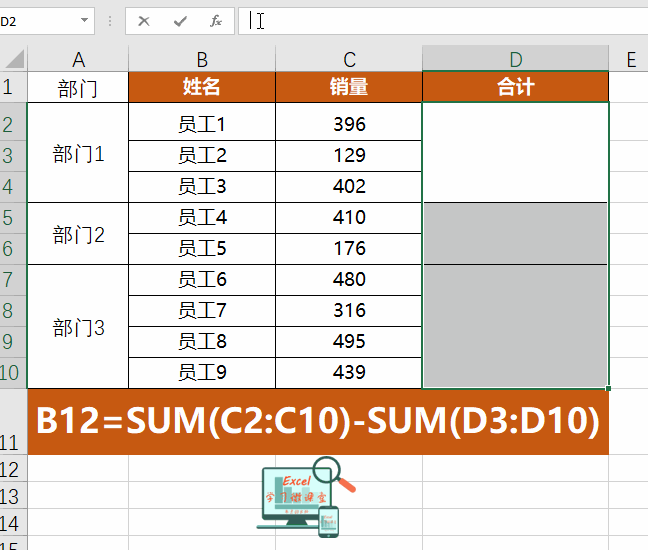Screen dimensions: 648x550
Task: Select merged cell 部门3
Action: [78, 326]
